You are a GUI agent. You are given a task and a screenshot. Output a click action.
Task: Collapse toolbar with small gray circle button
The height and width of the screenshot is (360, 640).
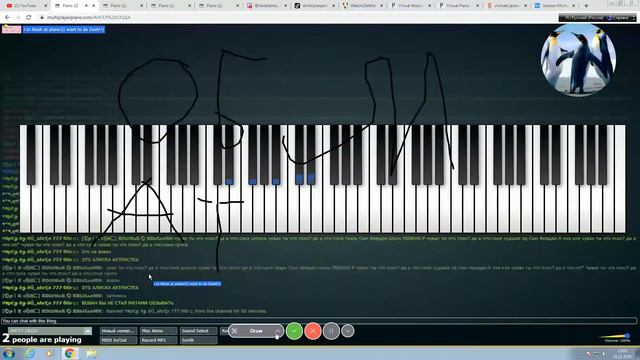[348, 331]
